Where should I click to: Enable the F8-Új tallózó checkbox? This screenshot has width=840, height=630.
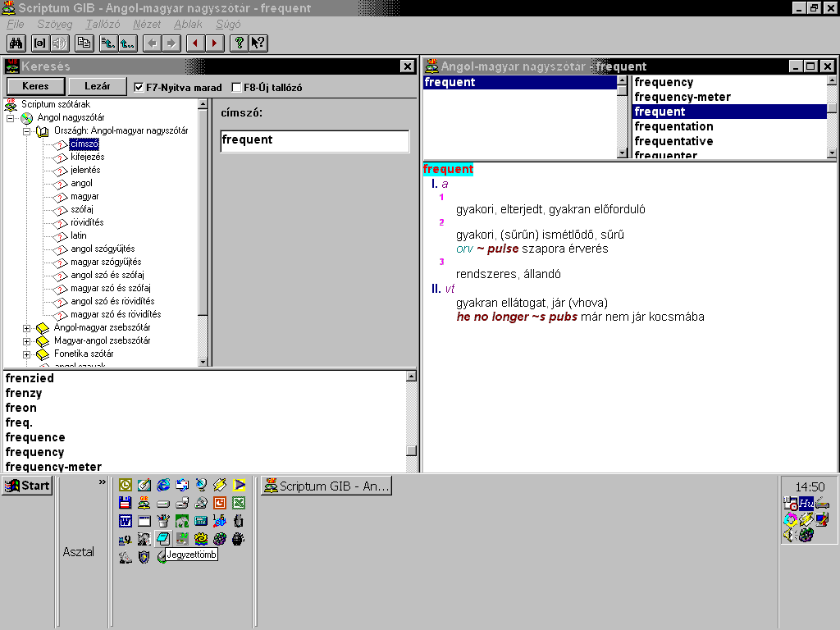pyautogui.click(x=237, y=87)
